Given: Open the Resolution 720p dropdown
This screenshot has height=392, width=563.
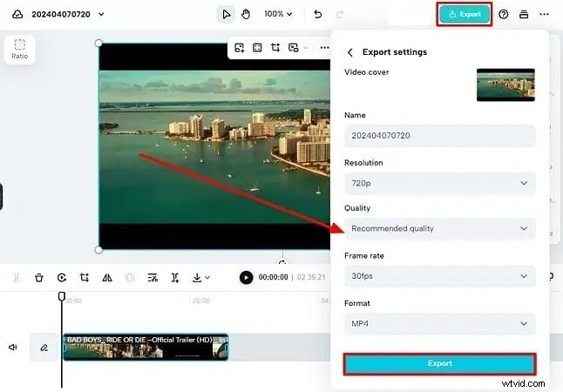Looking at the screenshot, I should (440, 183).
